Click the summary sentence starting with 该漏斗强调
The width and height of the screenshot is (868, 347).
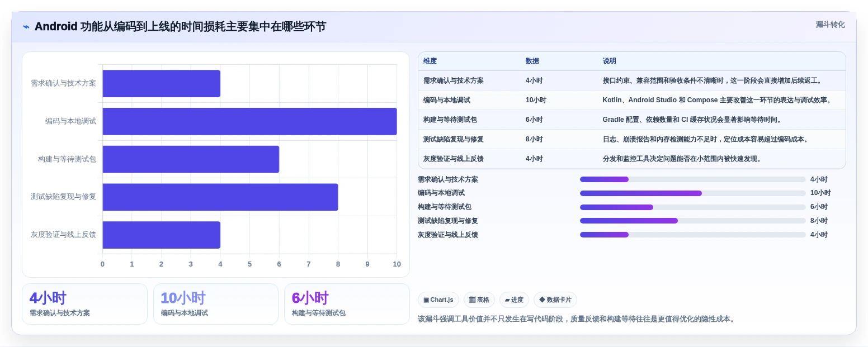point(577,319)
